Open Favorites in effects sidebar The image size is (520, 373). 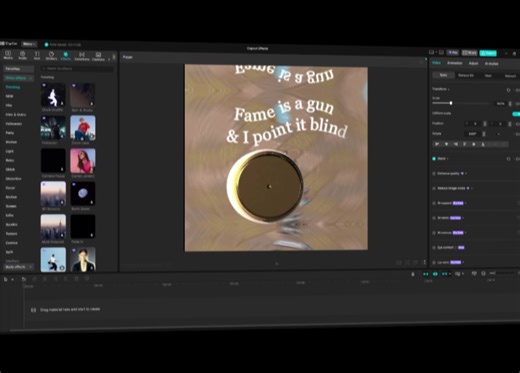coord(19,69)
